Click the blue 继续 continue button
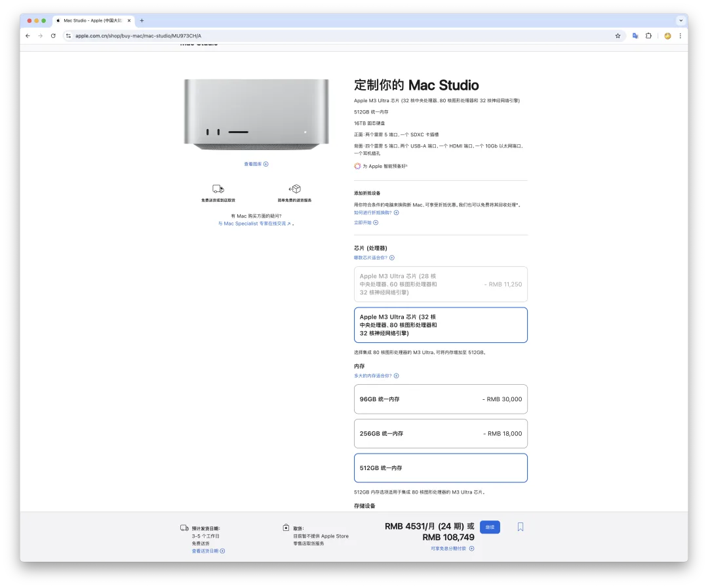The width and height of the screenshot is (708, 588). tap(490, 527)
